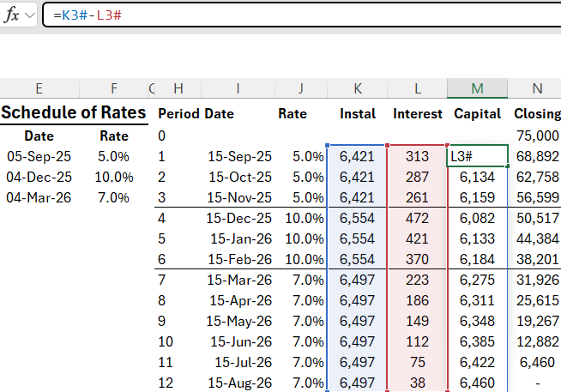Select interest value 287
The height and width of the screenshot is (392, 561).
point(417,177)
